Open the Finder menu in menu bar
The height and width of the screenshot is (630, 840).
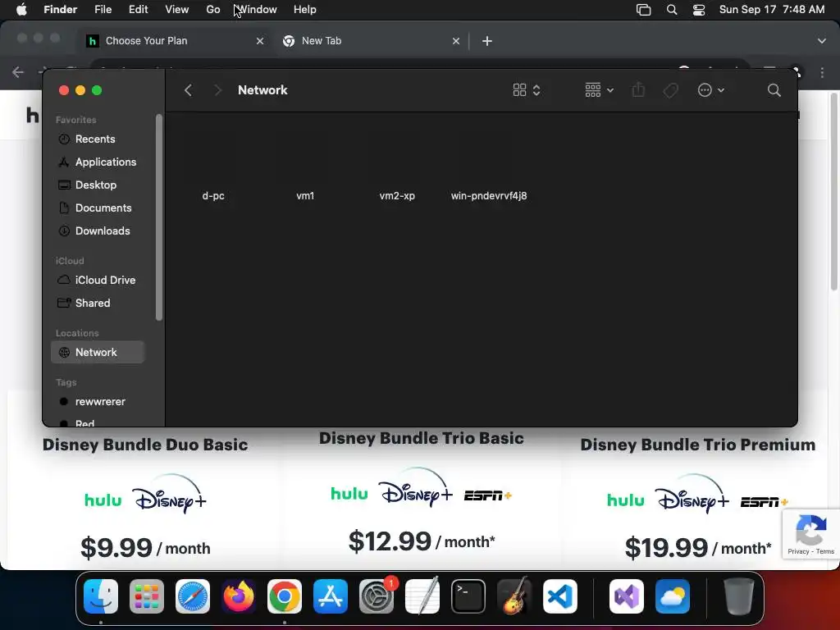click(x=60, y=10)
